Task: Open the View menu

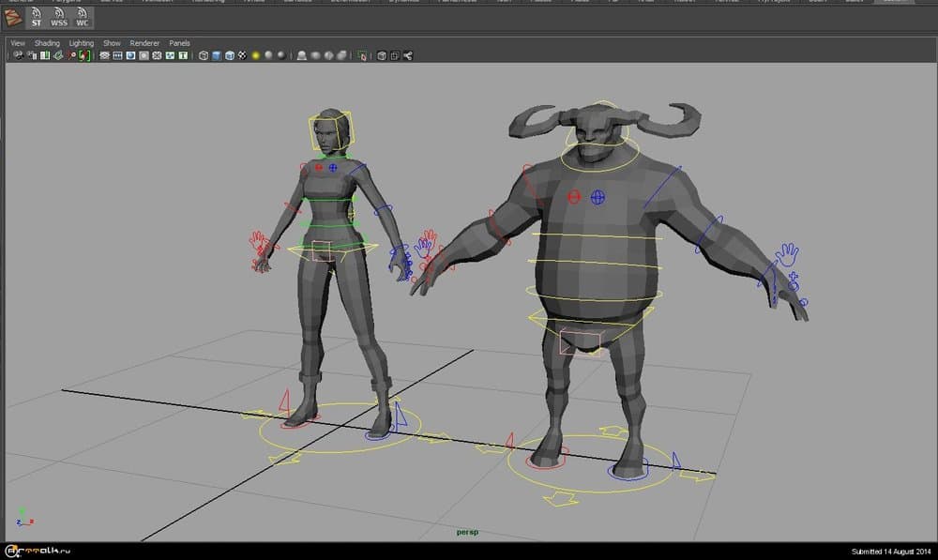Action: tap(16, 43)
